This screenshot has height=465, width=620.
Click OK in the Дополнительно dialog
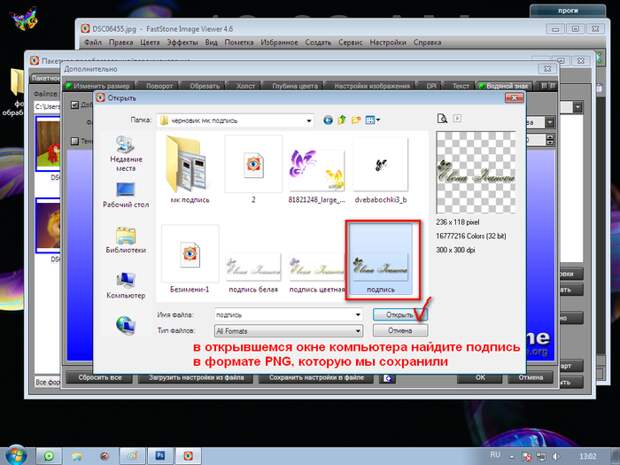click(480, 378)
